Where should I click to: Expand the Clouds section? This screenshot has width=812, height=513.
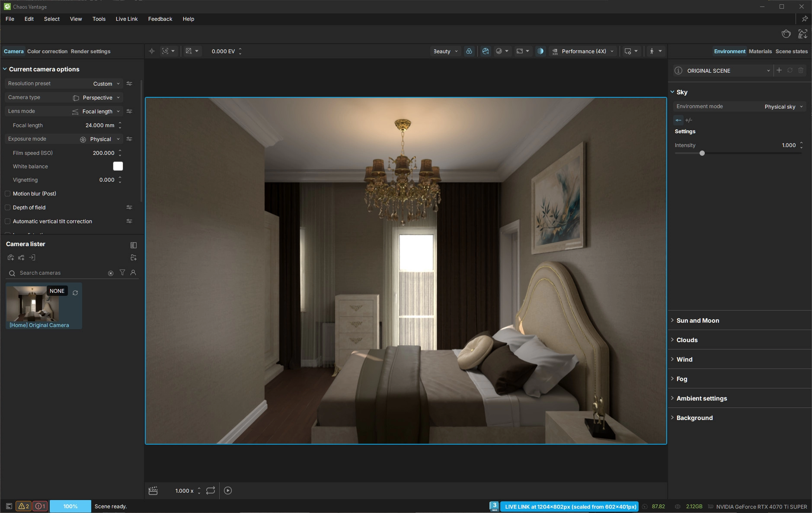pos(687,340)
